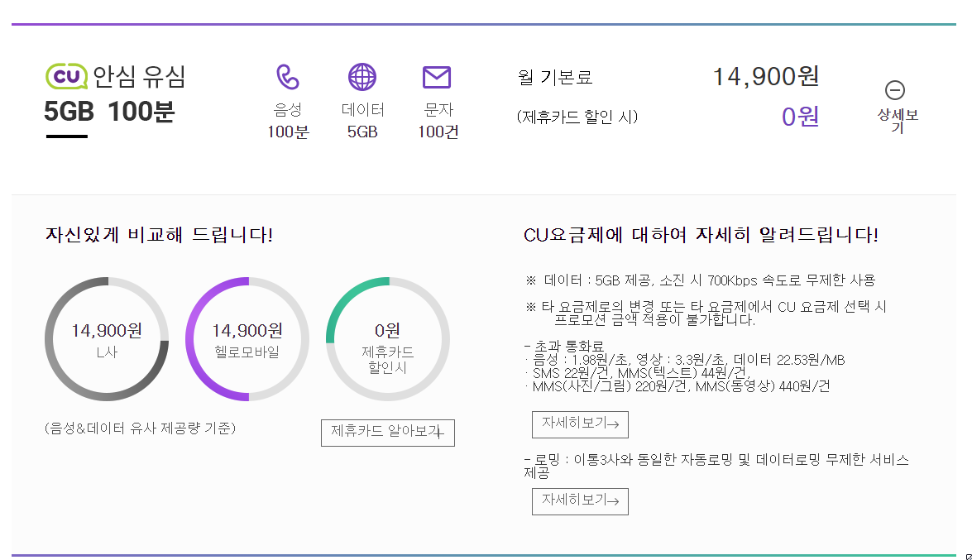Click the plan title 안심 유심 5GB 100분
This screenshot has width=972, height=560.
(x=115, y=94)
